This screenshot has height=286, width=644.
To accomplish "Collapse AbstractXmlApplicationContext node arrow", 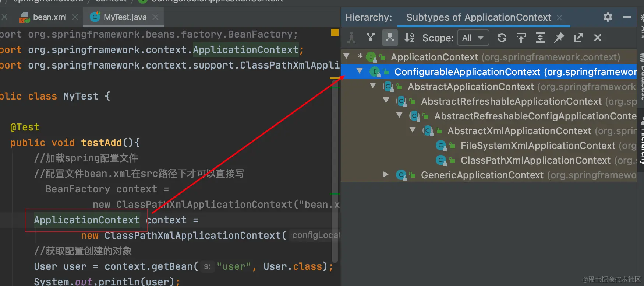I will (x=413, y=130).
